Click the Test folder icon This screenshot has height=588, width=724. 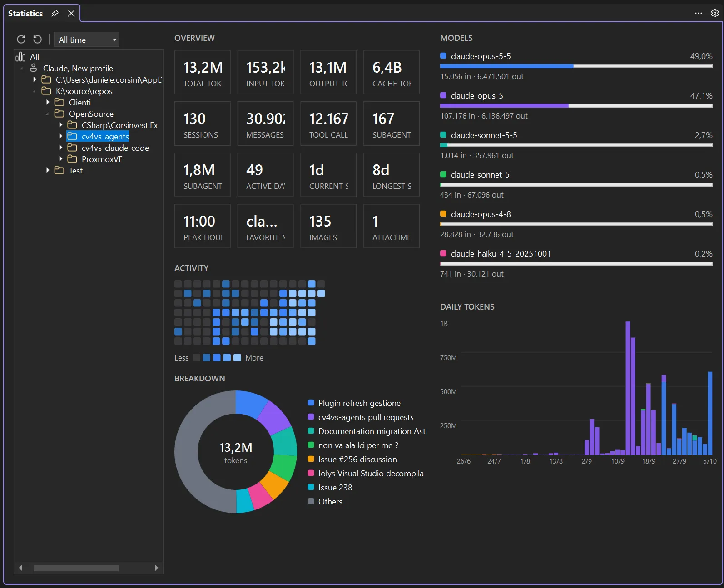[59, 170]
